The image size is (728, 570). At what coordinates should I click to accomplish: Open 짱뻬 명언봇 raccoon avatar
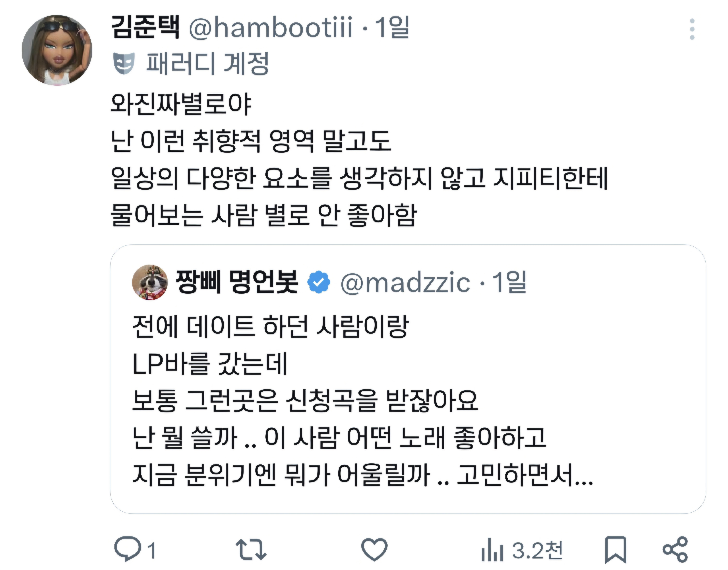[x=150, y=282]
